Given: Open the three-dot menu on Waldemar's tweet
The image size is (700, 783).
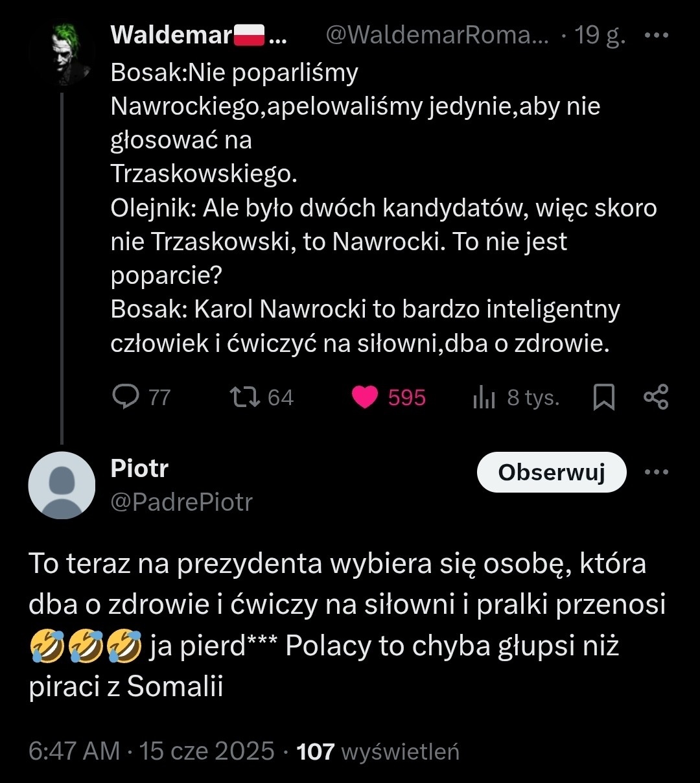Looking at the screenshot, I should coord(656,35).
